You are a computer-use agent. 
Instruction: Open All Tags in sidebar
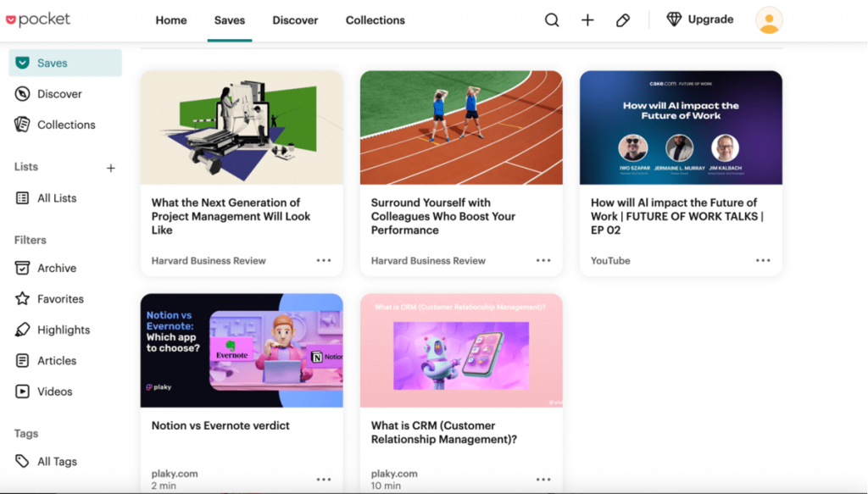coord(57,462)
